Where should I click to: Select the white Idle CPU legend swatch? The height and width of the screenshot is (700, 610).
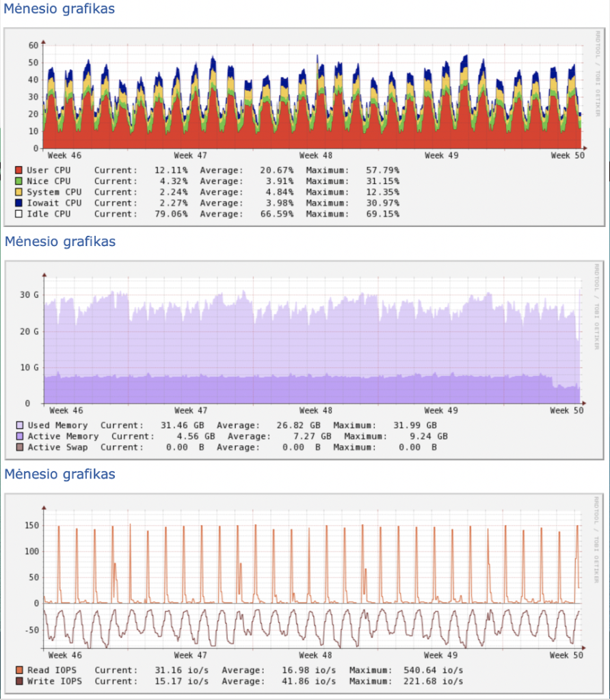[x=19, y=214]
